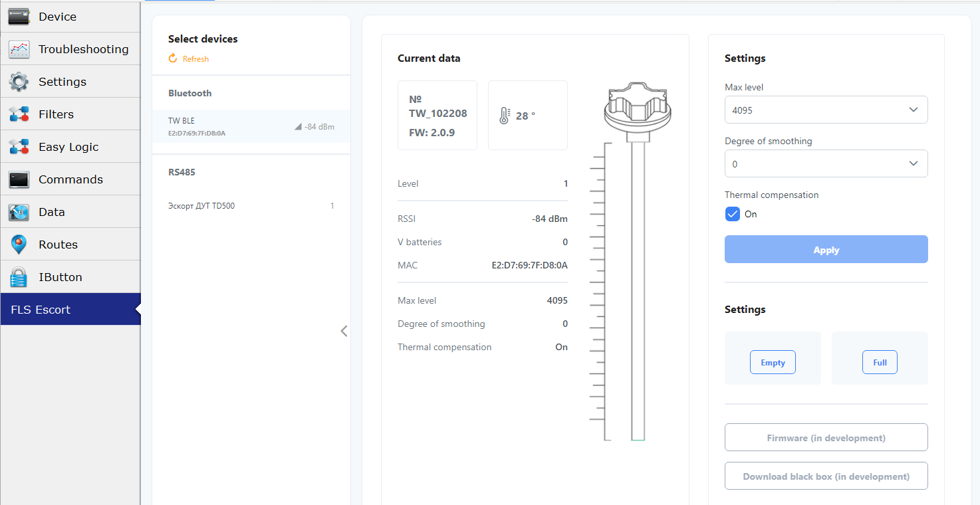
Task: Click the Empty calibration button
Action: (773, 363)
